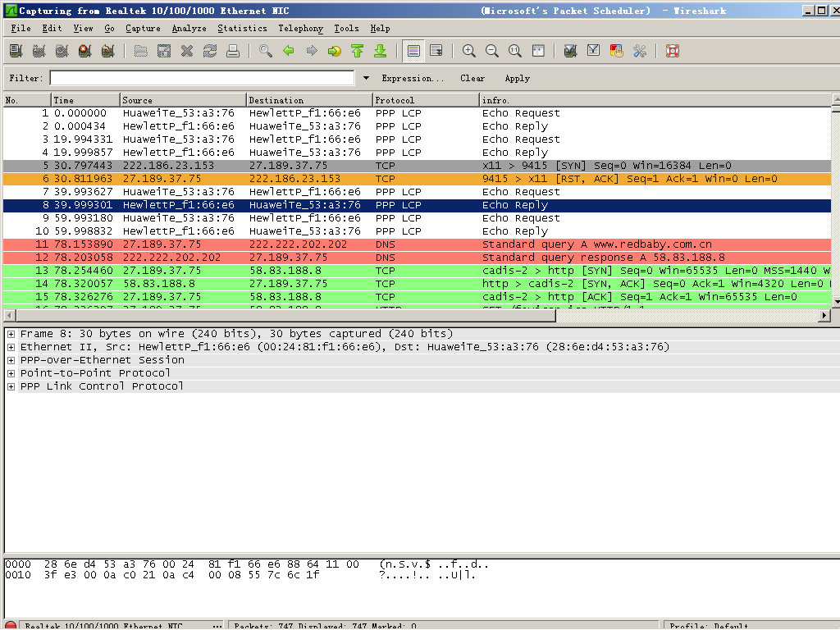Select DNS query www.redbaby.com.cn row

click(418, 244)
